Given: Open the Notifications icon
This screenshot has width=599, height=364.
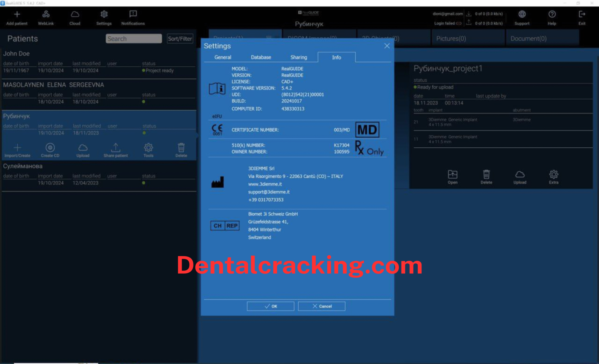Looking at the screenshot, I should click(x=133, y=14).
